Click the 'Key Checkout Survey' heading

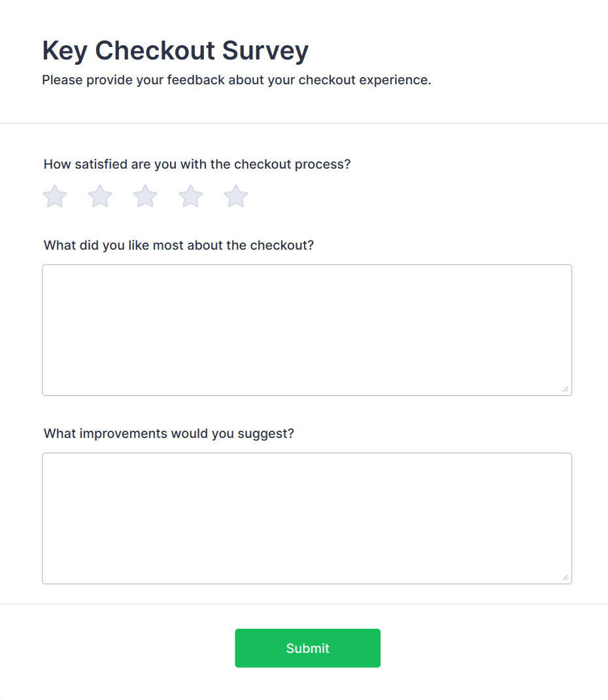(x=175, y=50)
